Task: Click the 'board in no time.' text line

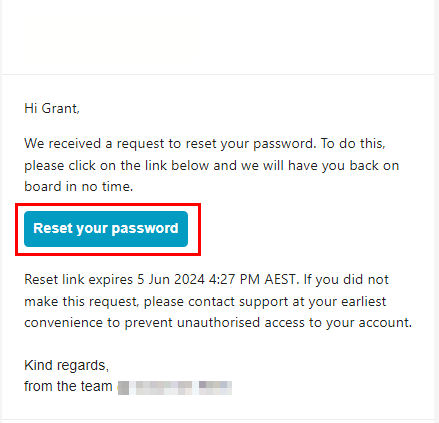Action: 79,186
